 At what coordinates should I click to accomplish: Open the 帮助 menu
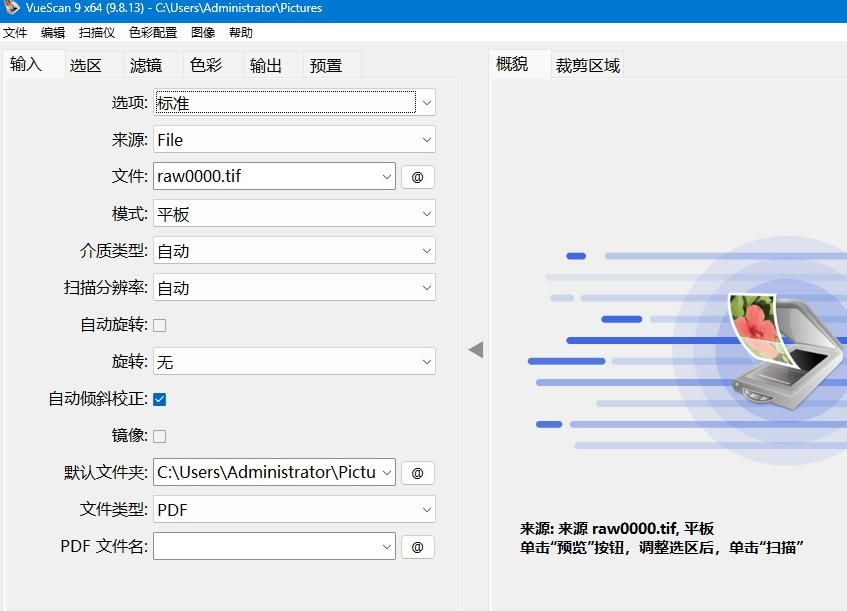(x=241, y=32)
